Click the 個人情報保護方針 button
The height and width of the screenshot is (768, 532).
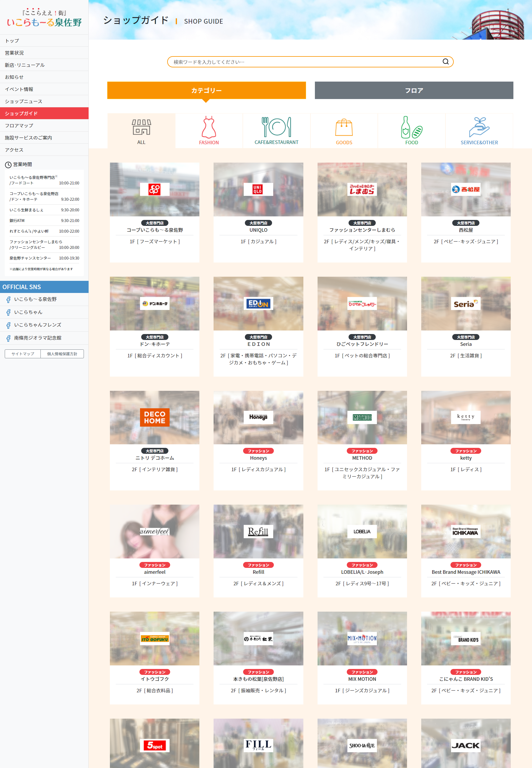tap(62, 354)
